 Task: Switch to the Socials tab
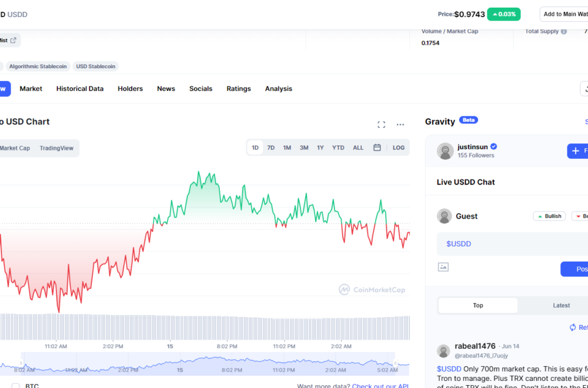[x=201, y=89]
